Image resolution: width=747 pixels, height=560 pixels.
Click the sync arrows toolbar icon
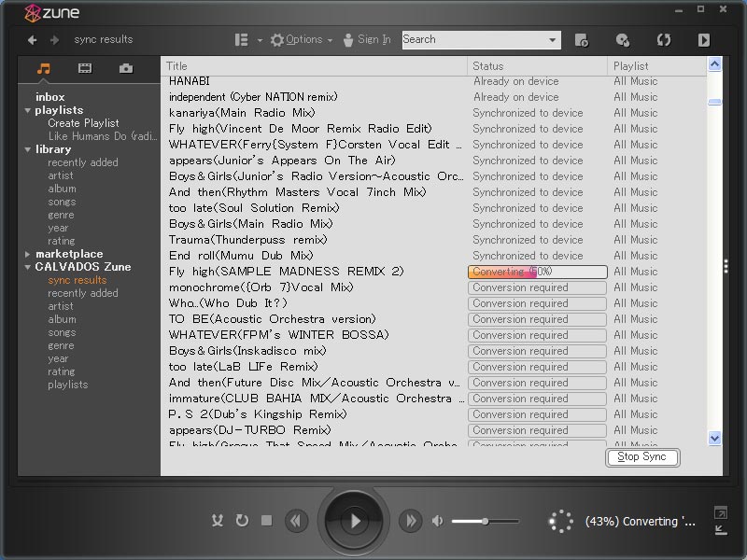[x=664, y=40]
